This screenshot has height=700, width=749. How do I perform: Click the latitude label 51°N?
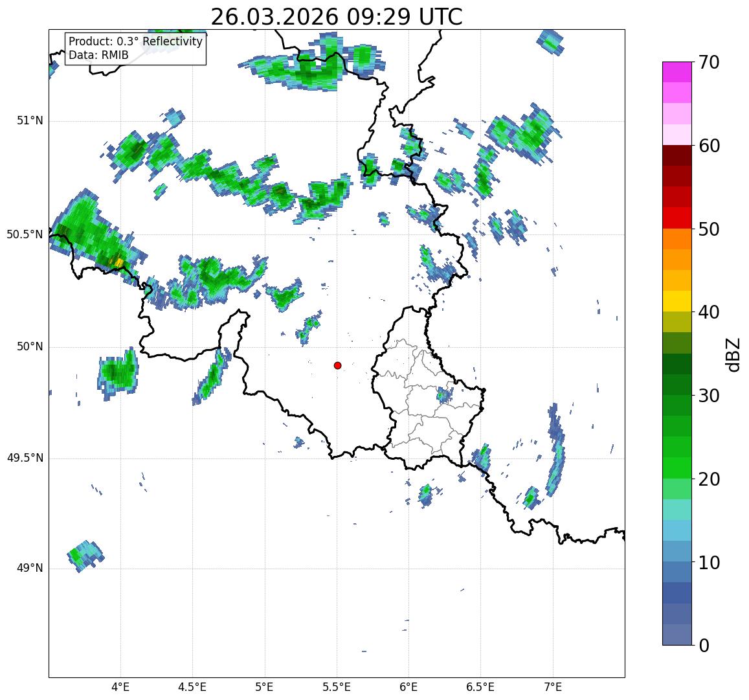point(30,121)
